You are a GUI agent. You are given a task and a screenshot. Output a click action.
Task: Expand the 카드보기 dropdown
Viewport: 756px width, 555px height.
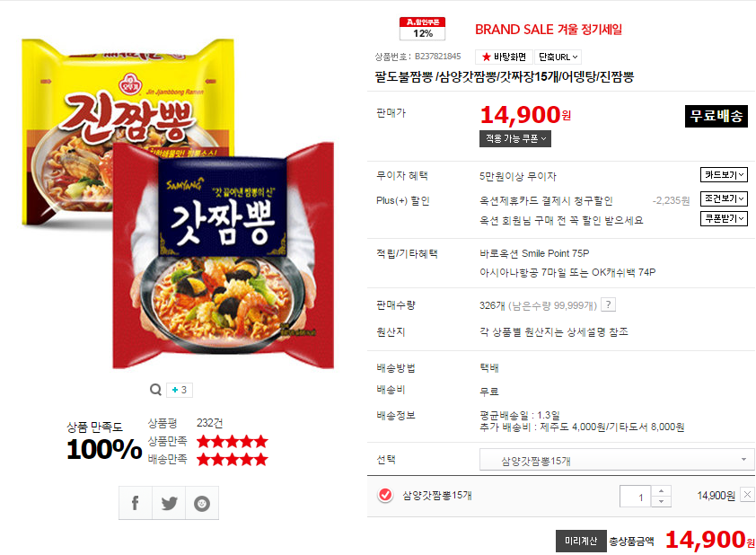724,174
